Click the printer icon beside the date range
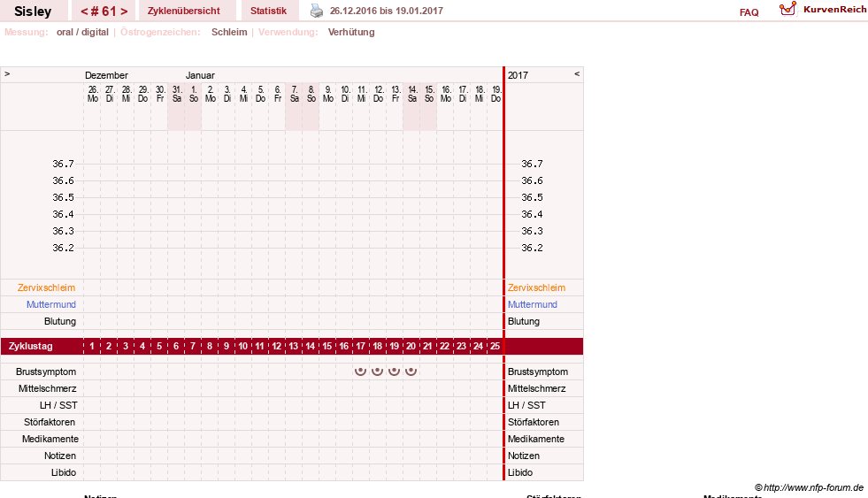This screenshot has height=498, width=868. tap(316, 11)
